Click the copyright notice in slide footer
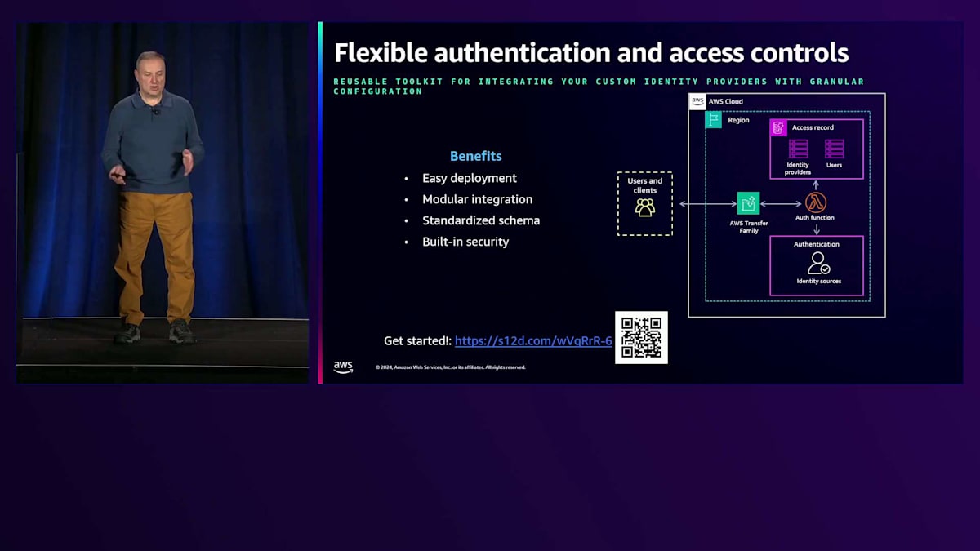This screenshot has width=980, height=551. click(451, 367)
